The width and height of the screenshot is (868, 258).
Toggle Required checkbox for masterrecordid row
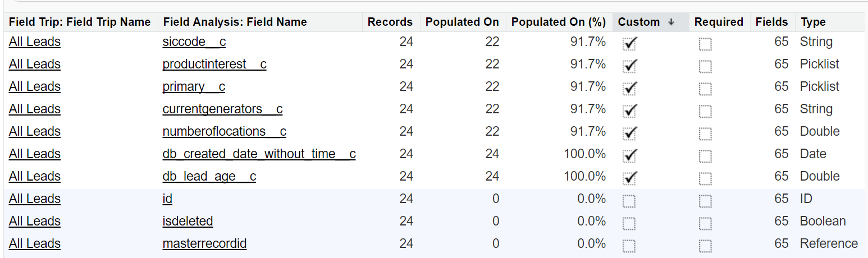coord(705,246)
